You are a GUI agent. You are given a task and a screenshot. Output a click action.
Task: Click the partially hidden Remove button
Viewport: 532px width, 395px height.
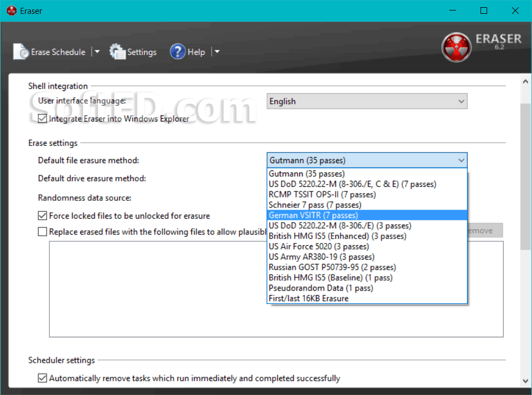pos(485,231)
